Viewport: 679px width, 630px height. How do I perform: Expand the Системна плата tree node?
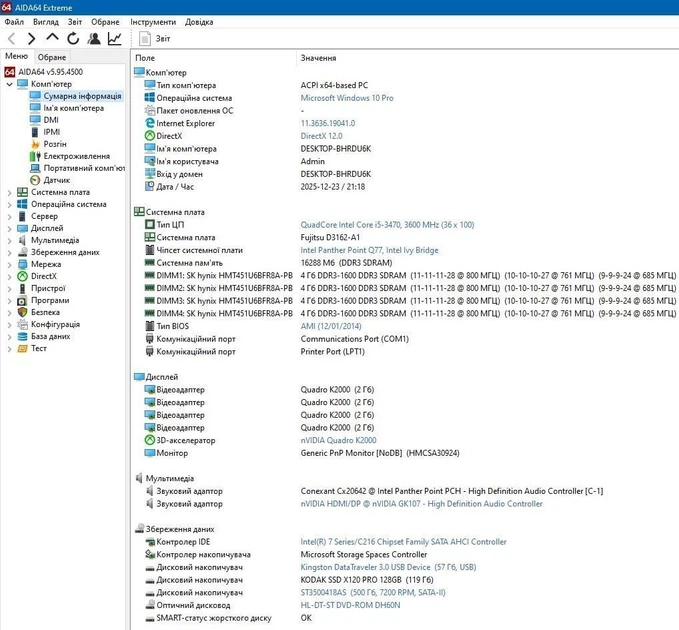tap(10, 193)
